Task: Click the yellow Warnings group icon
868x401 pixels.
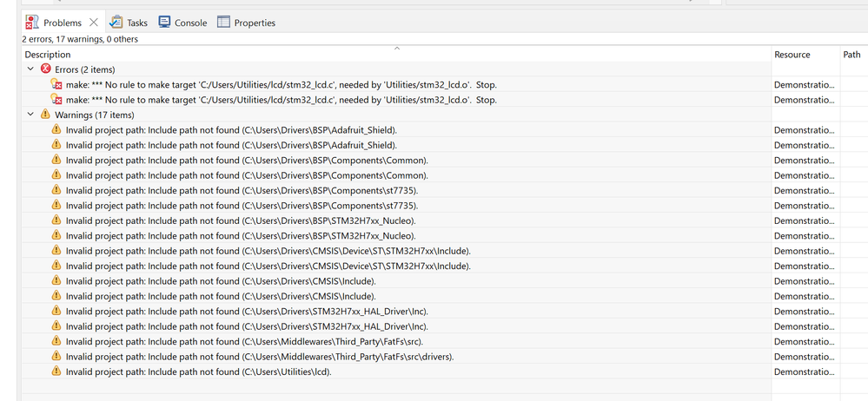Action: click(45, 115)
